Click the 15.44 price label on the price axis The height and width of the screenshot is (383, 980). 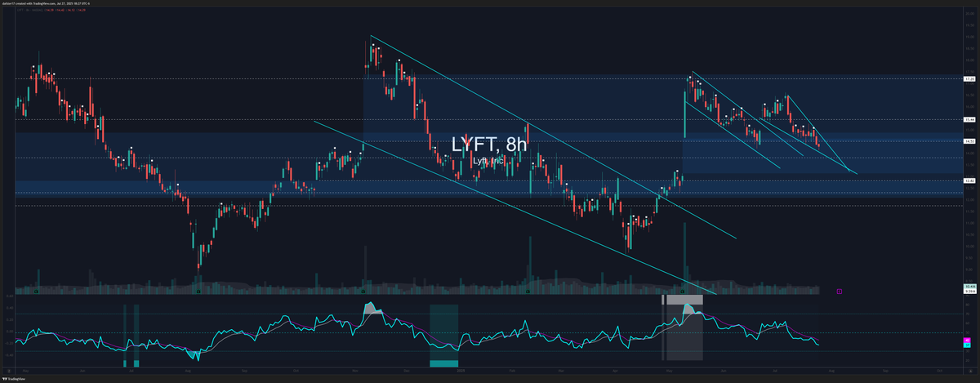coord(970,120)
